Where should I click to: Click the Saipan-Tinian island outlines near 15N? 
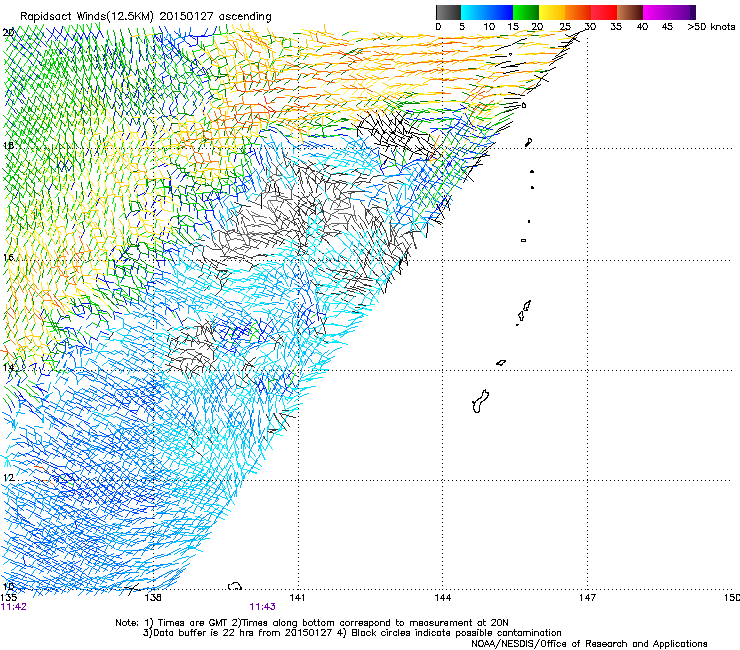(523, 312)
